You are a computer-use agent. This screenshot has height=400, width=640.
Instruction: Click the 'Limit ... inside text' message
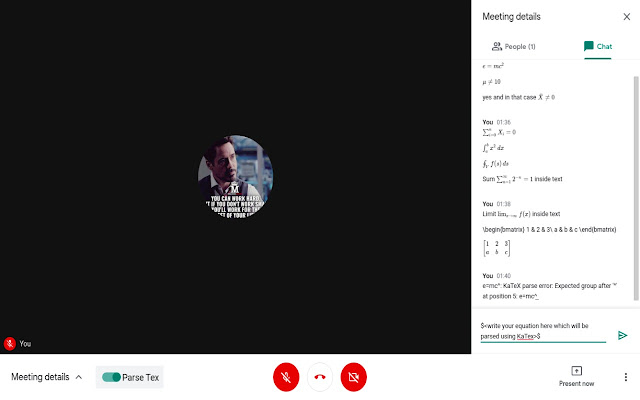pyautogui.click(x=521, y=214)
